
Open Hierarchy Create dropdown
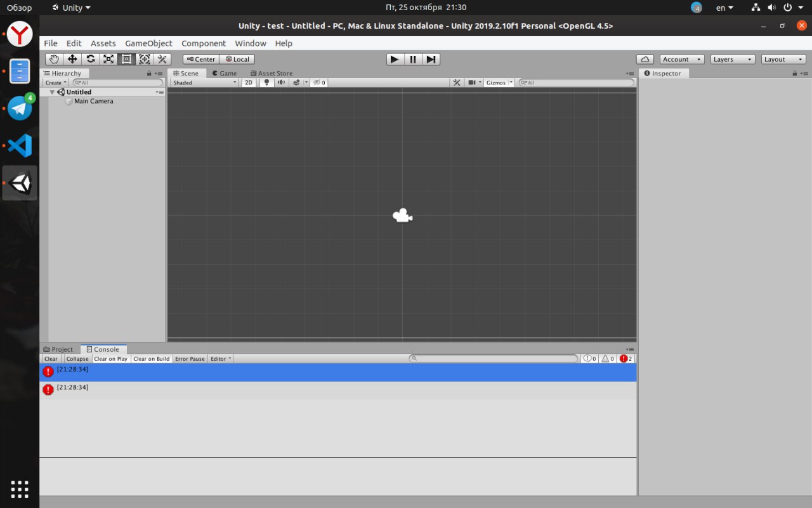click(x=56, y=83)
